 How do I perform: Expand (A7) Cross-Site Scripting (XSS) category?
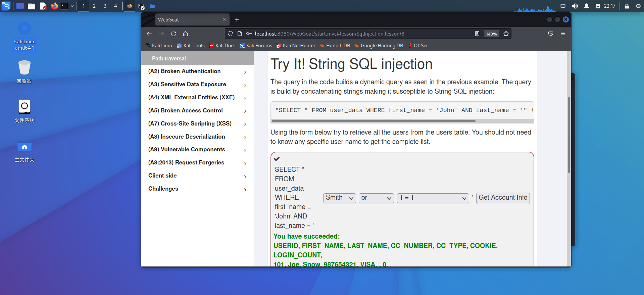[197, 124]
